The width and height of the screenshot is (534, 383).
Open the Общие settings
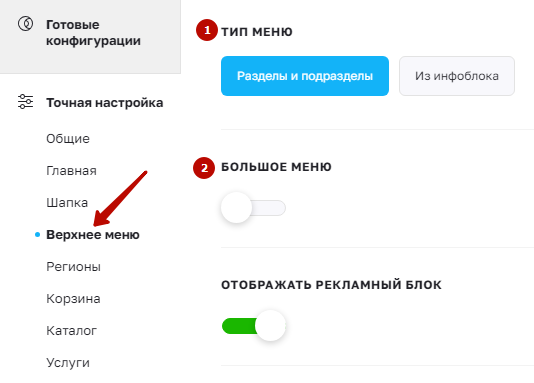point(68,139)
